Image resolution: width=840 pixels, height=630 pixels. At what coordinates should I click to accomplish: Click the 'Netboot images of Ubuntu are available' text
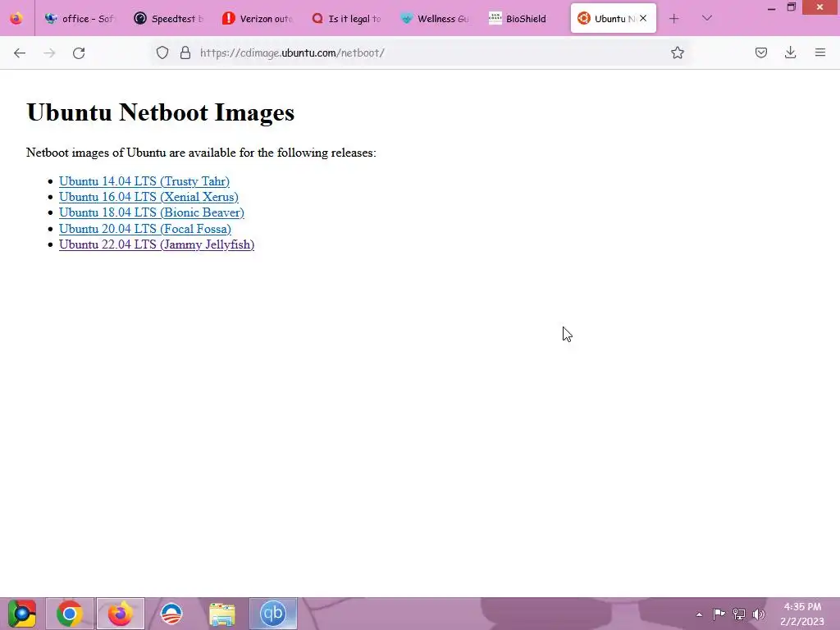click(201, 153)
